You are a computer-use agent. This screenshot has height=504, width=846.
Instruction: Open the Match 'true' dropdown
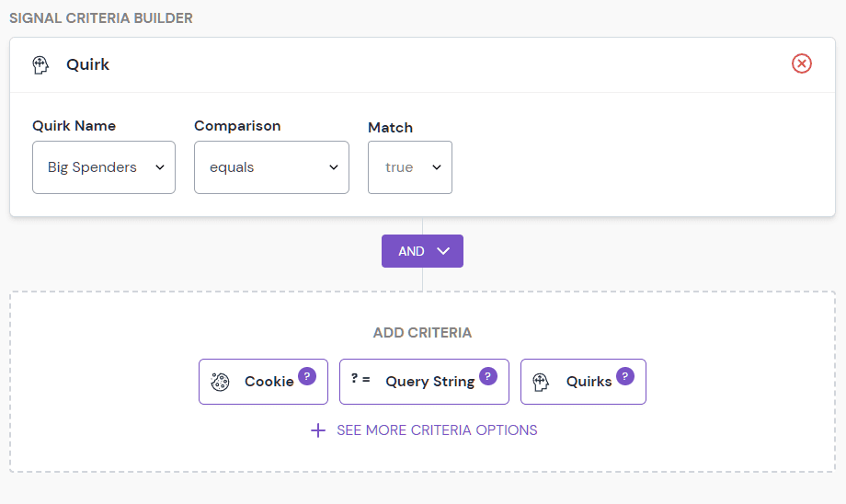coord(410,167)
